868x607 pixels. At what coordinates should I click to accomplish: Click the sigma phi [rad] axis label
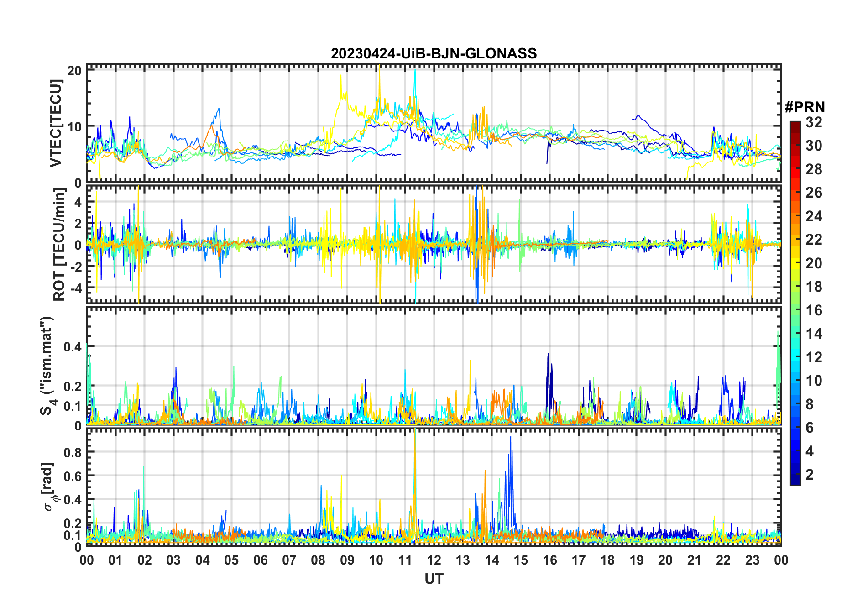click(x=50, y=487)
